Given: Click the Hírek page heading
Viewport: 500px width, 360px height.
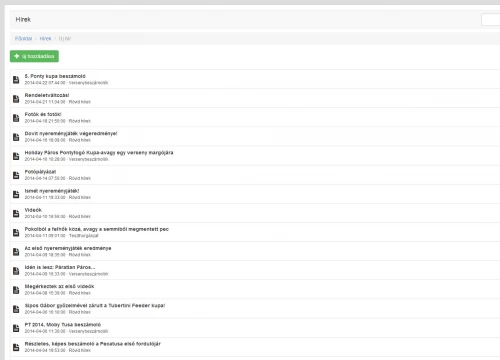Looking at the screenshot, I should tap(23, 20).
